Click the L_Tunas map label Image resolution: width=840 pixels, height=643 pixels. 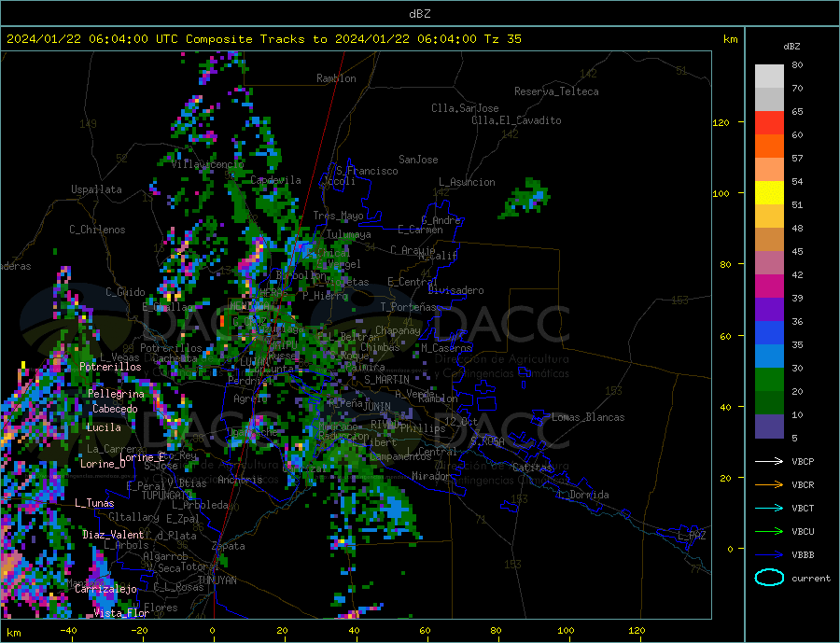click(94, 503)
